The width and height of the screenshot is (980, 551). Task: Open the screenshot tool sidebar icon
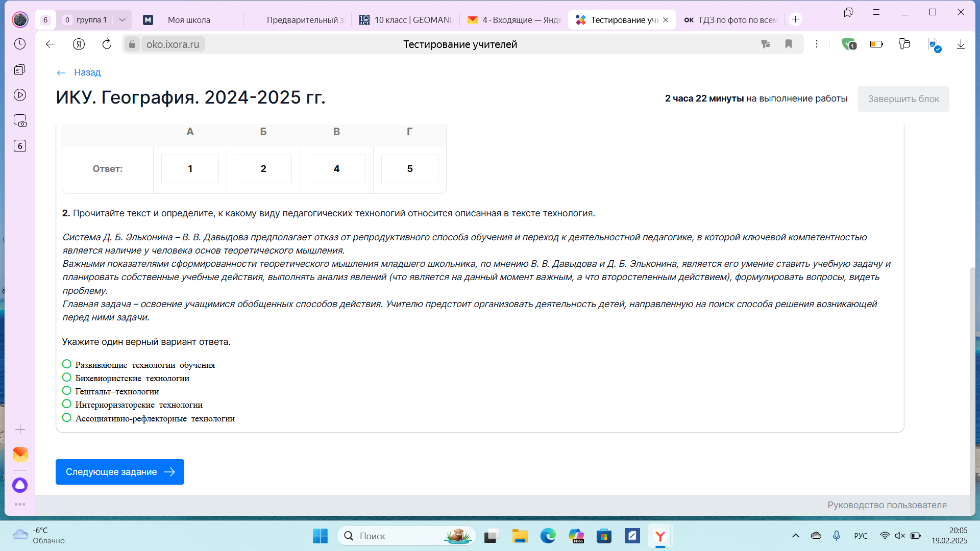coord(20,121)
